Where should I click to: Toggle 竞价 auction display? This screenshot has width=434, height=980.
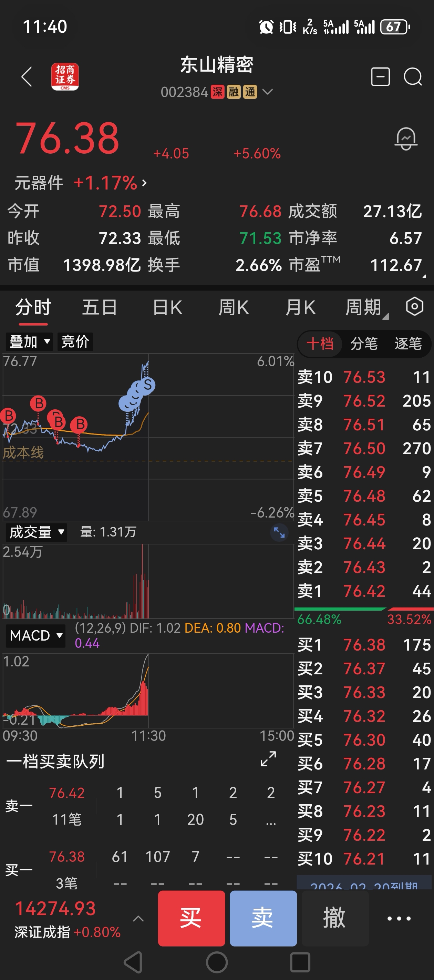[75, 341]
